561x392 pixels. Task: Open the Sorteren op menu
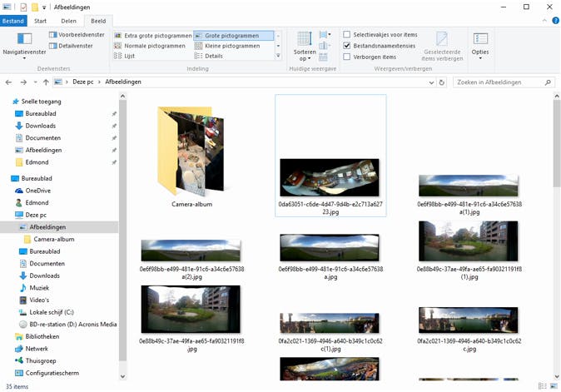pyautogui.click(x=305, y=46)
